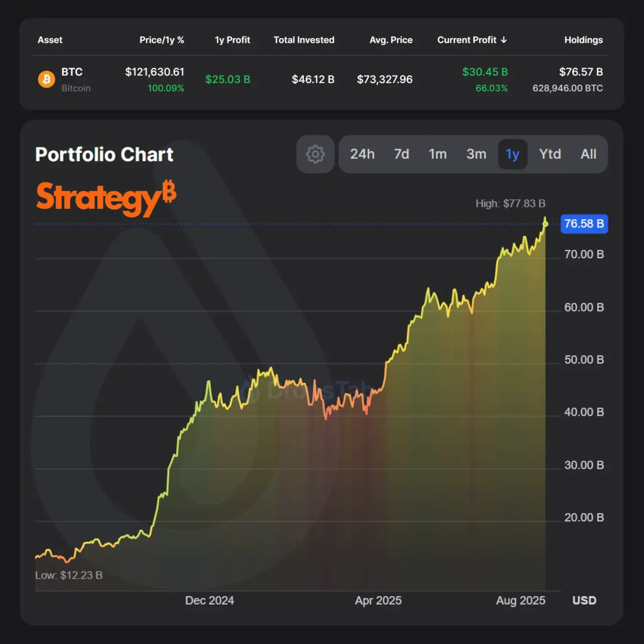Open the BTC Bitcoin asset row
Screen dimensions: 644x644
pyautogui.click(x=321, y=79)
